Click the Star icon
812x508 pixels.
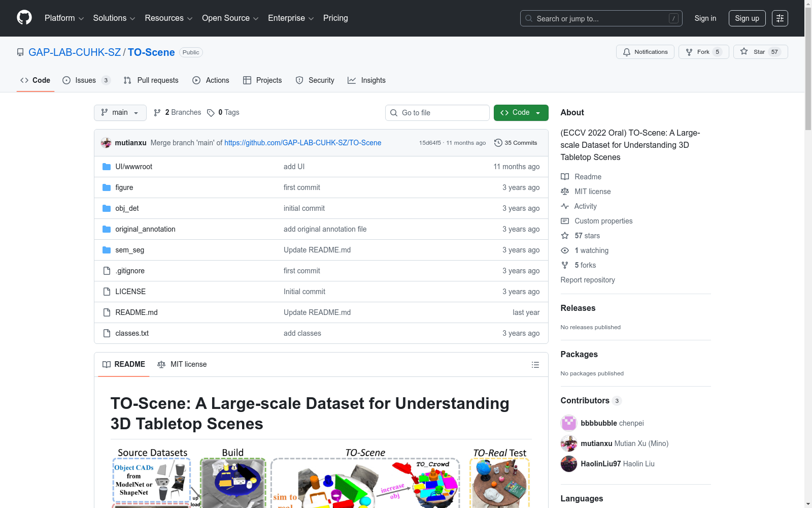coord(744,51)
